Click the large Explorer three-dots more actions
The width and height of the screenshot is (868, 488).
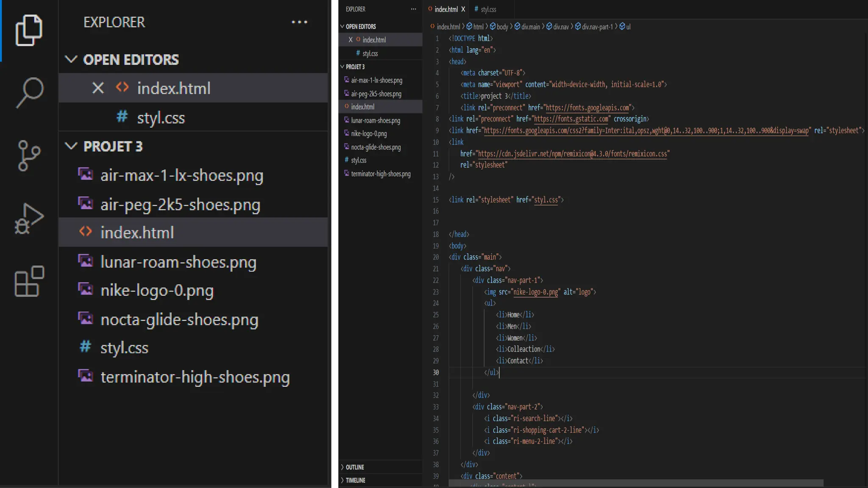coord(299,22)
